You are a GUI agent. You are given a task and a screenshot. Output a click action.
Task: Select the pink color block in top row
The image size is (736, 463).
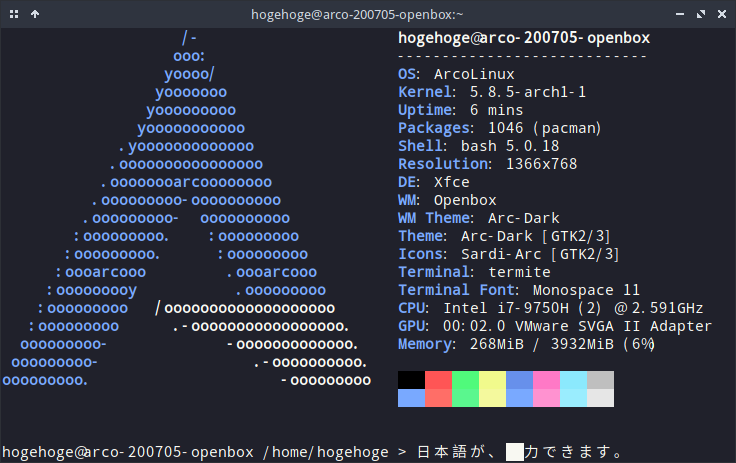pos(546,380)
